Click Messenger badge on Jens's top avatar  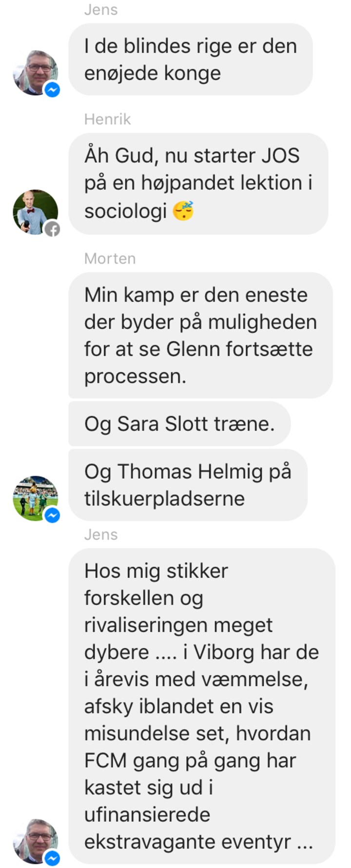tap(52, 90)
